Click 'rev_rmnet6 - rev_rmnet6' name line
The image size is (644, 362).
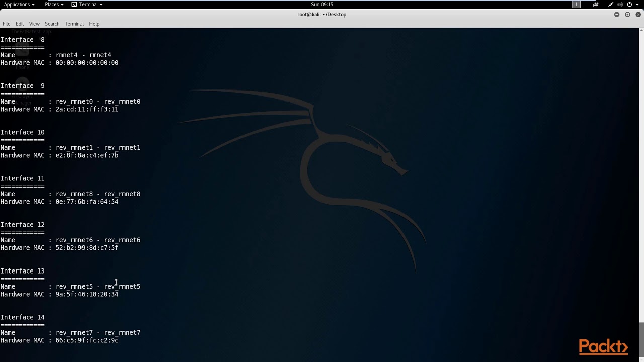point(98,240)
